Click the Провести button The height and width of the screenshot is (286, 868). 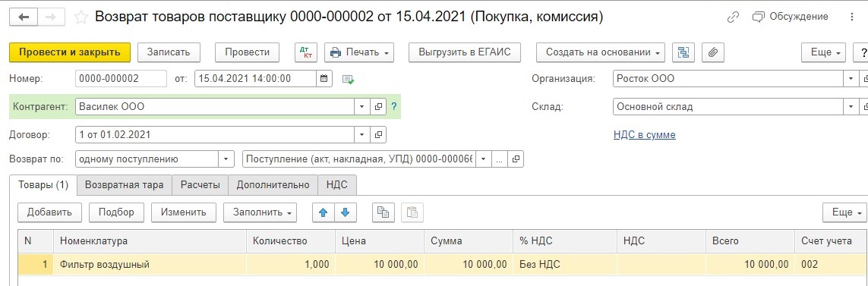[247, 52]
